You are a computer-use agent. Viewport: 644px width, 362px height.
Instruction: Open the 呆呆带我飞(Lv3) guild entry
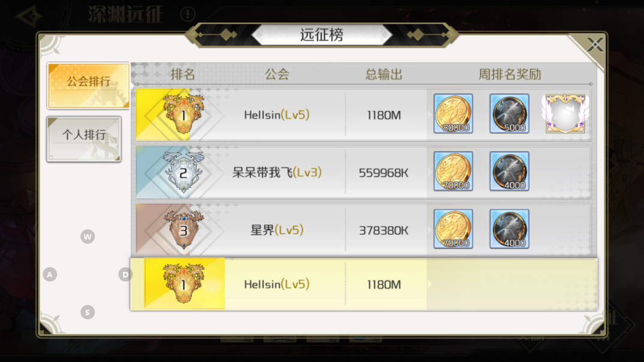pos(276,172)
